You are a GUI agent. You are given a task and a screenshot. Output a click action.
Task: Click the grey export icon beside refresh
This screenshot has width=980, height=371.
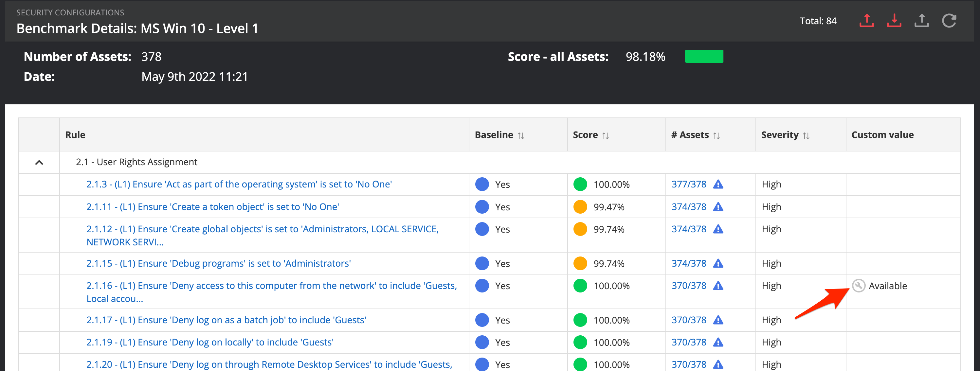point(921,21)
